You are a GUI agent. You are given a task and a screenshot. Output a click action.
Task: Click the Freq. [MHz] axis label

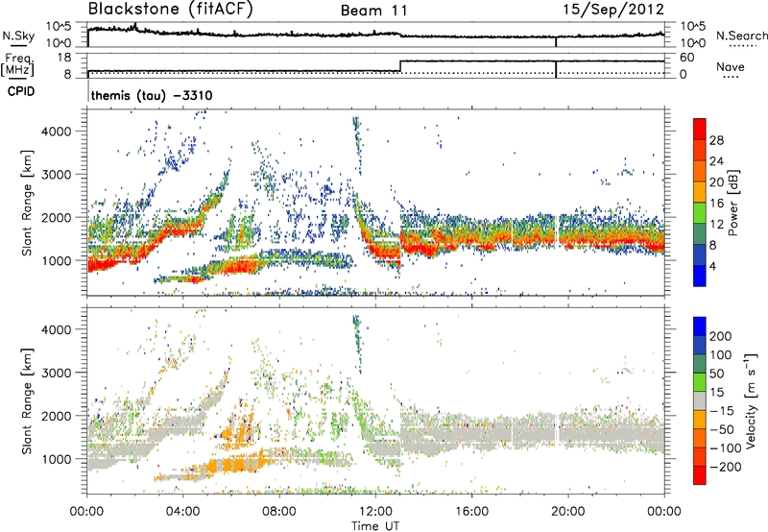coord(18,65)
